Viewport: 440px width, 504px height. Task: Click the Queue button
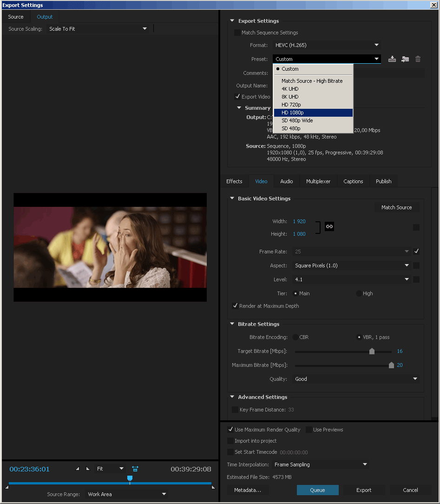tap(318, 490)
